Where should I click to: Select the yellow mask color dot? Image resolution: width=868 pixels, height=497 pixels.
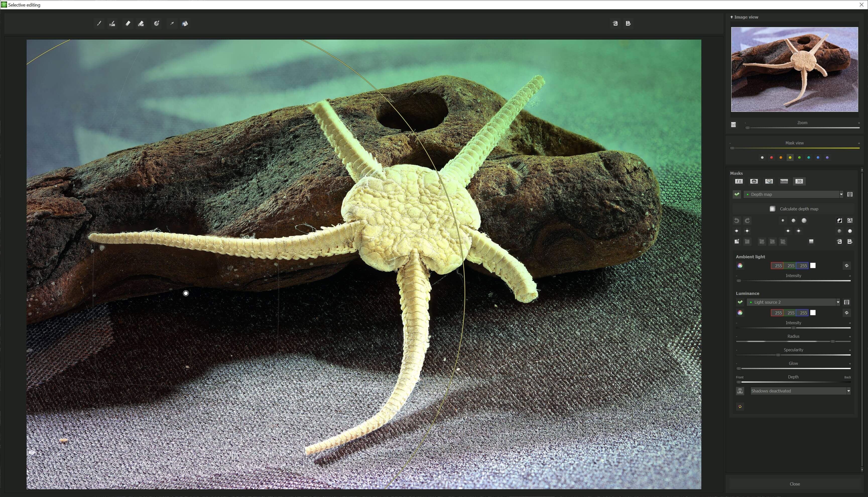(790, 157)
